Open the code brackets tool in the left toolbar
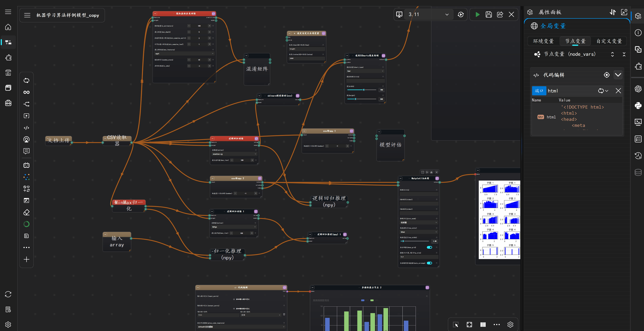The width and height of the screenshot is (644, 331). [26, 128]
